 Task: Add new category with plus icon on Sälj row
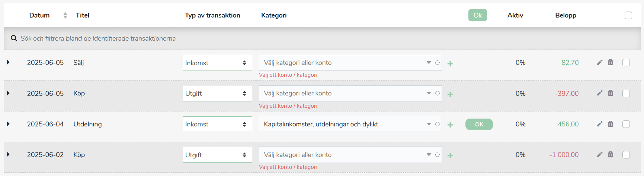pyautogui.click(x=450, y=64)
